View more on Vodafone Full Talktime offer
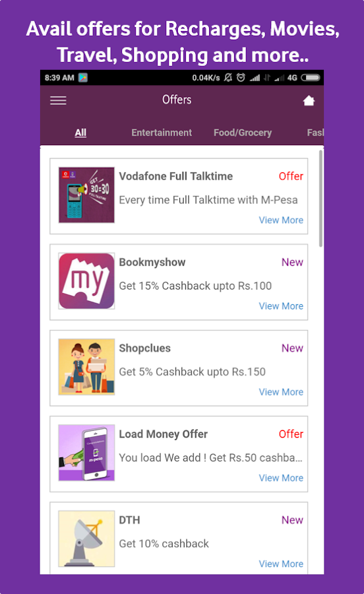The image size is (364, 594). [x=281, y=220]
